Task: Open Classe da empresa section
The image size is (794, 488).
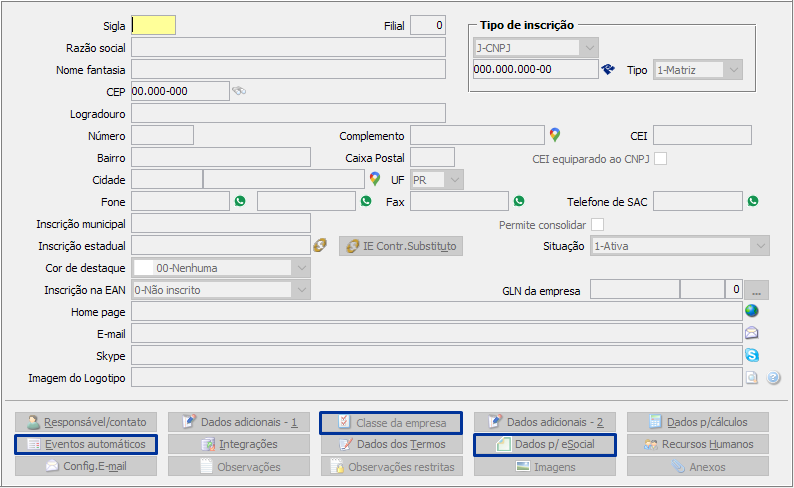Action: point(391,422)
